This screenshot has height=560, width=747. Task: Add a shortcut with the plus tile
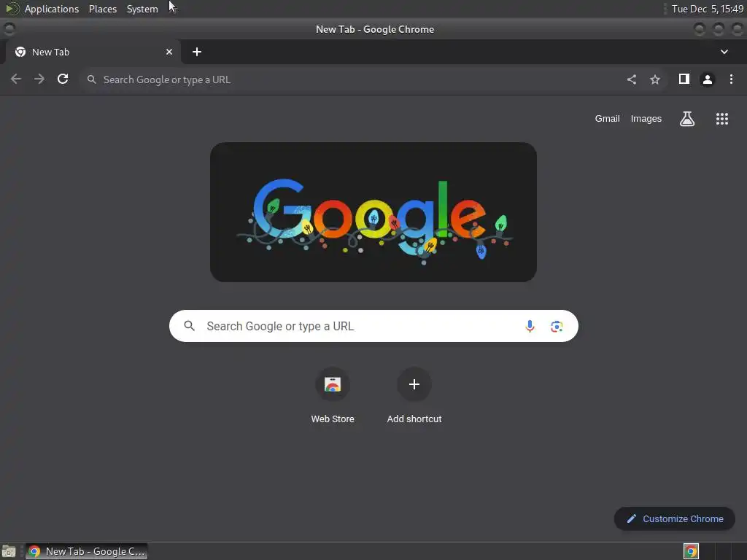pos(414,384)
